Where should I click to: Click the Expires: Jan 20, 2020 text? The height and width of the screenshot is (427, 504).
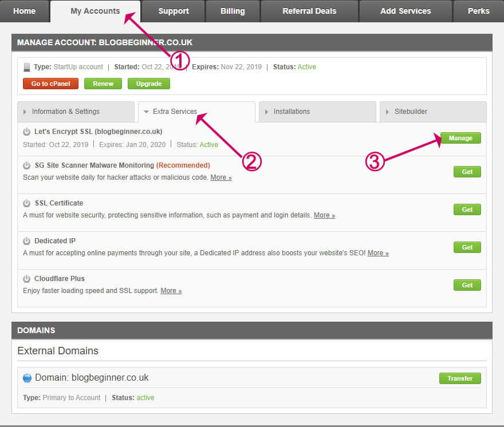point(132,145)
